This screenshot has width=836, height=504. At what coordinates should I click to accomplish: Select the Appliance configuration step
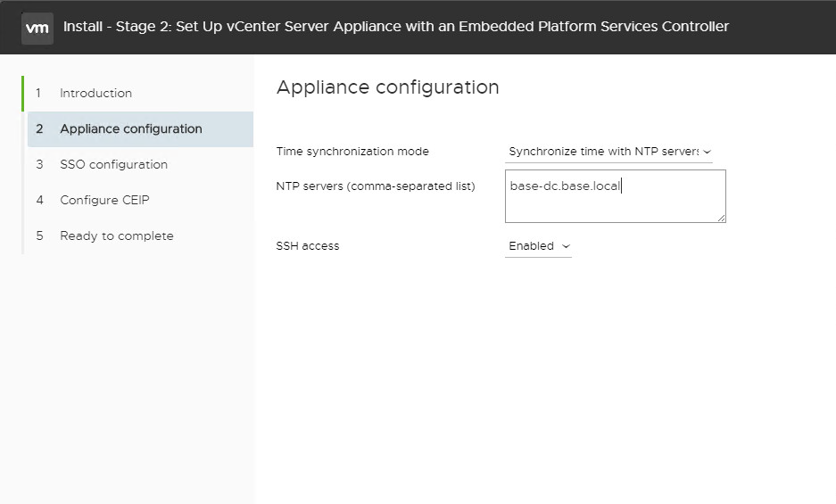click(x=130, y=128)
